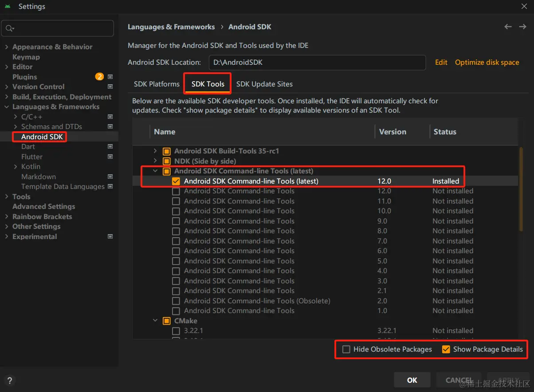Screen dimensions: 534x392
Task: Click the settings search field
Action: tap(58, 28)
